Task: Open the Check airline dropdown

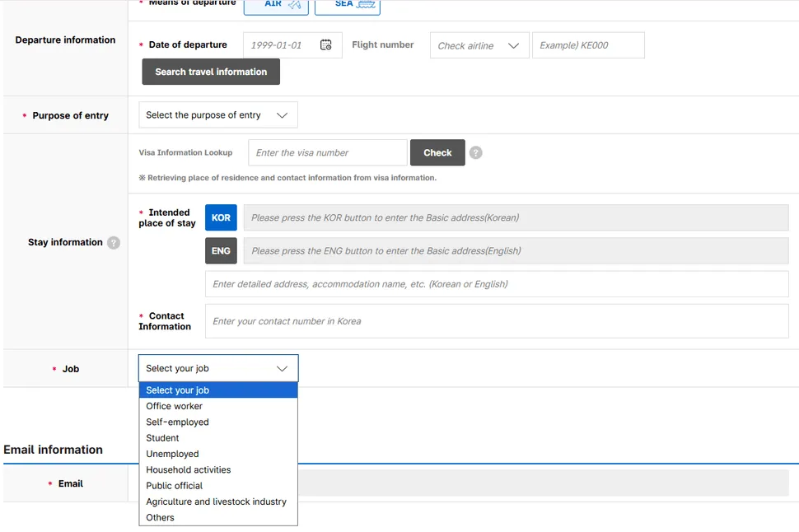Action: (x=479, y=45)
